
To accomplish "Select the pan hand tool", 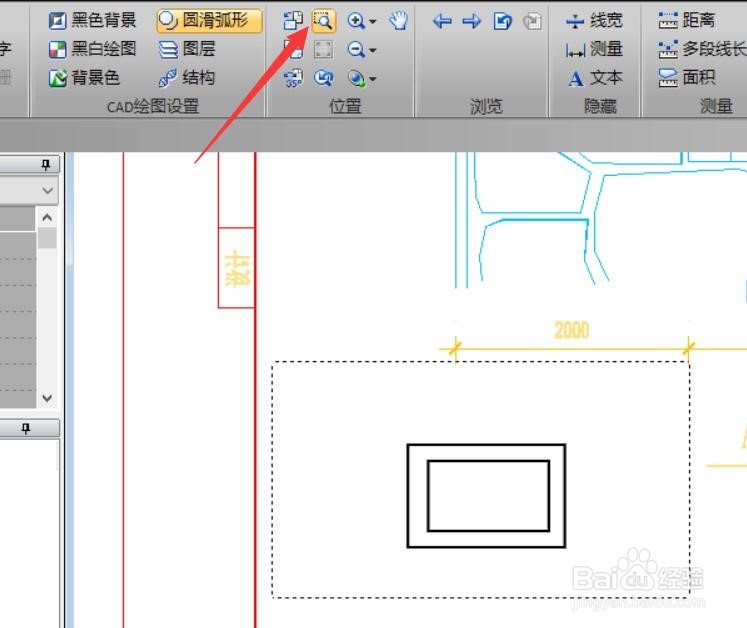I will click(398, 20).
